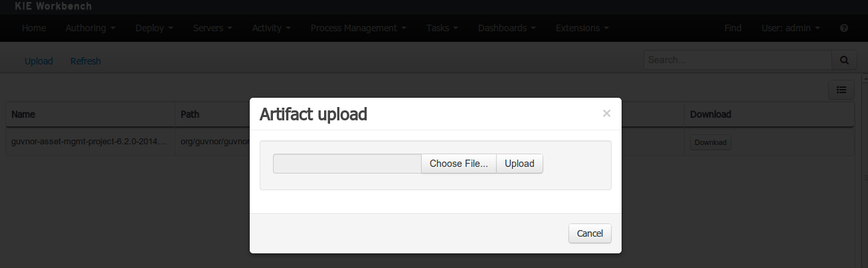Expand the Authoring dropdown menu
The image size is (868, 268).
(x=90, y=28)
